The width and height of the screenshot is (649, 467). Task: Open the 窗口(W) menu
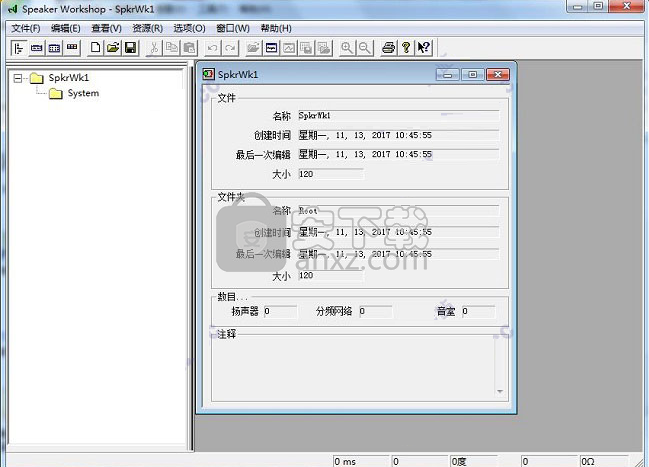[233, 28]
